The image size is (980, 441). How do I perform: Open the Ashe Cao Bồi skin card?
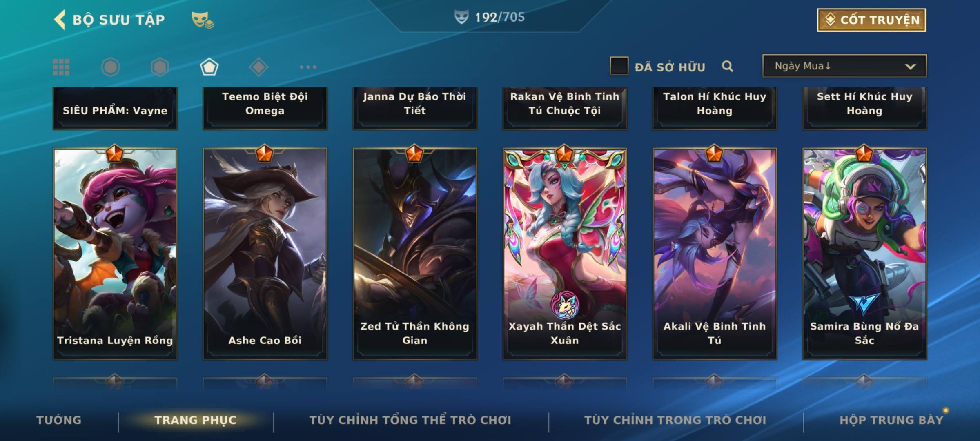(265, 253)
